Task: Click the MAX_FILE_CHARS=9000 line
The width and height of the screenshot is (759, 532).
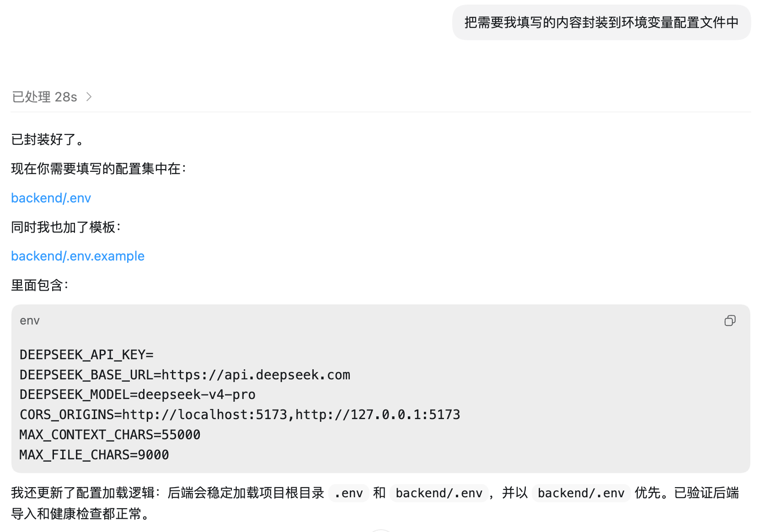Action: tap(94, 455)
